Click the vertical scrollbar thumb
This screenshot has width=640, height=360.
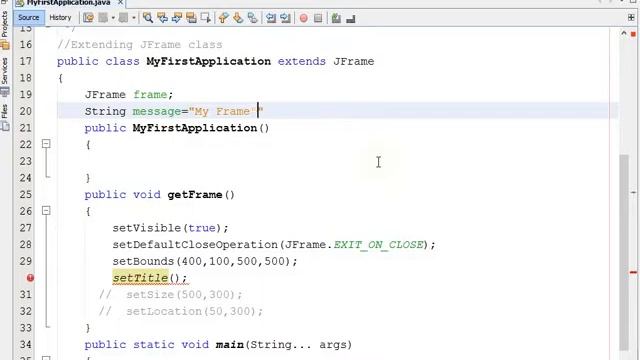624,252
